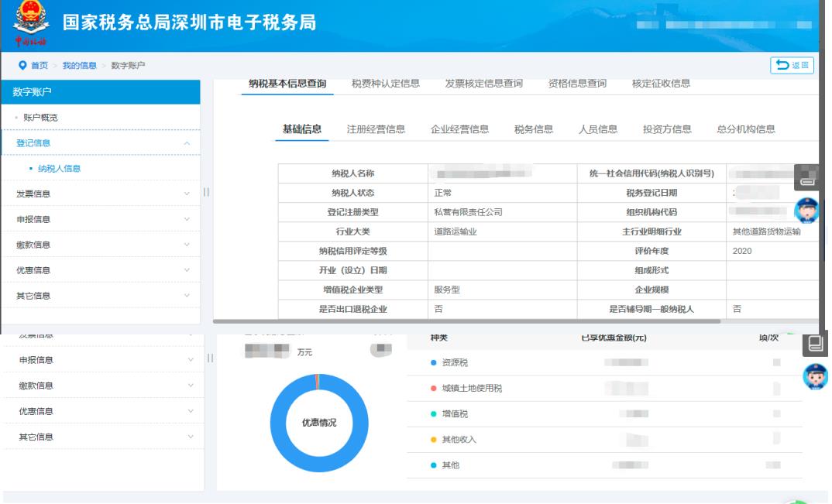Click the blue legend dot for 资源税
Screen dimensions: 832x504
(433, 362)
